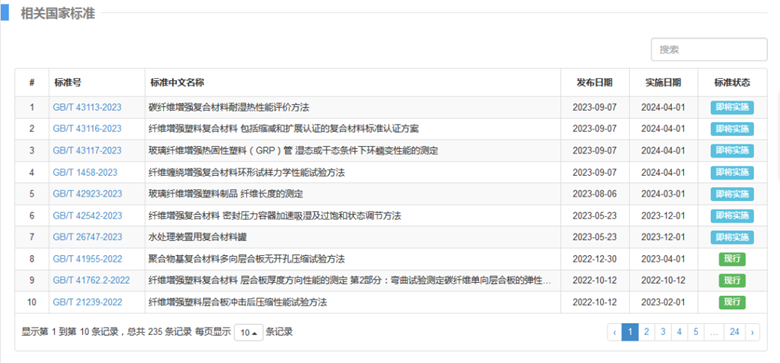Click the 搜索 search input field
Viewport: 780px width, 363px height.
tap(709, 50)
